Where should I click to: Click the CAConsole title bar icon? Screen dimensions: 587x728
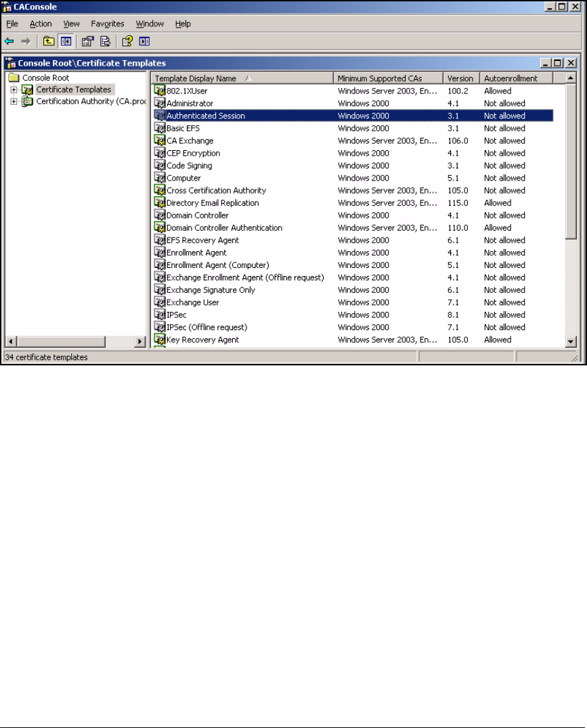click(7, 7)
